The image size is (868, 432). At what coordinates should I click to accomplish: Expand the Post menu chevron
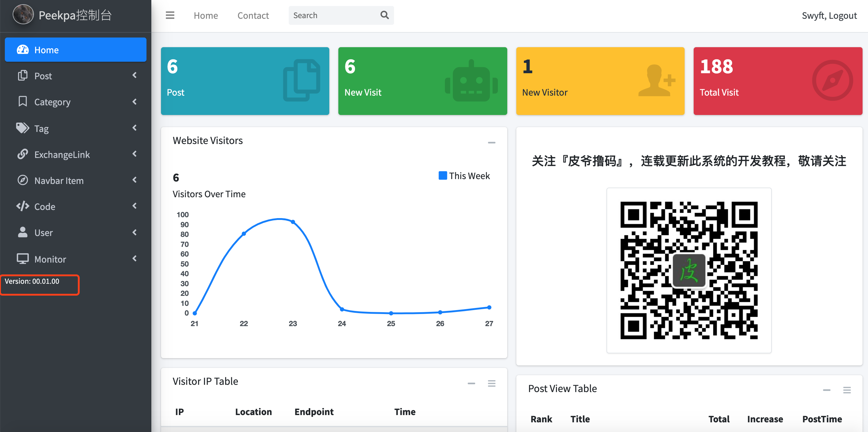click(135, 75)
